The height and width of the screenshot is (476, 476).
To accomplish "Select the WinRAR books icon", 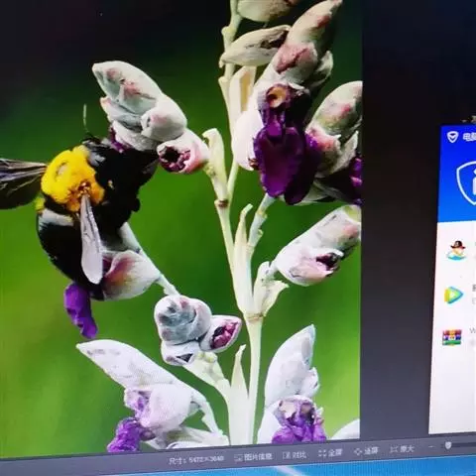I will click(x=451, y=337).
